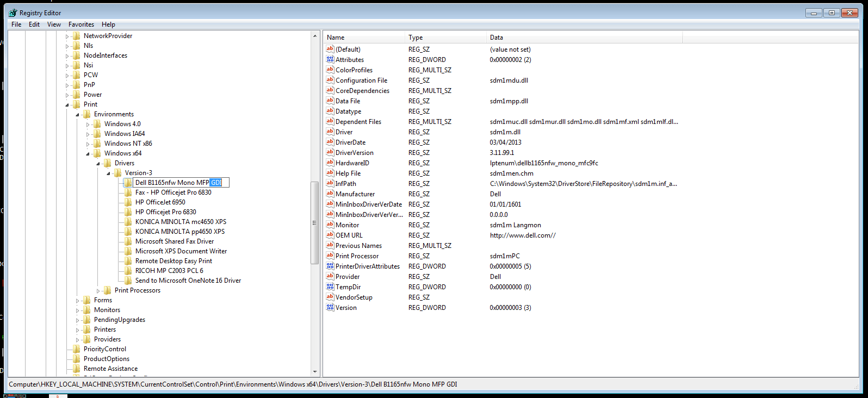Screen dimensions: 868x398
Task: Click the InfPath value icon
Action: tap(330, 183)
